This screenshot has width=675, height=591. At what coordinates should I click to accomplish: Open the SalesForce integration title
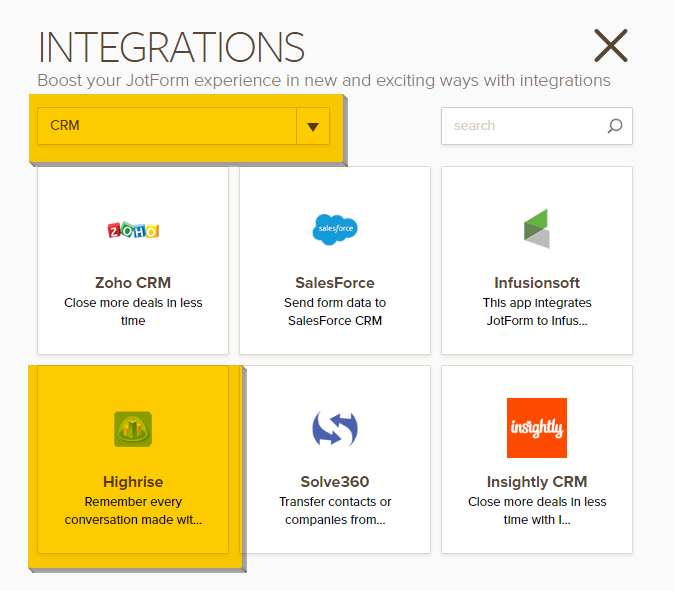[x=335, y=283]
